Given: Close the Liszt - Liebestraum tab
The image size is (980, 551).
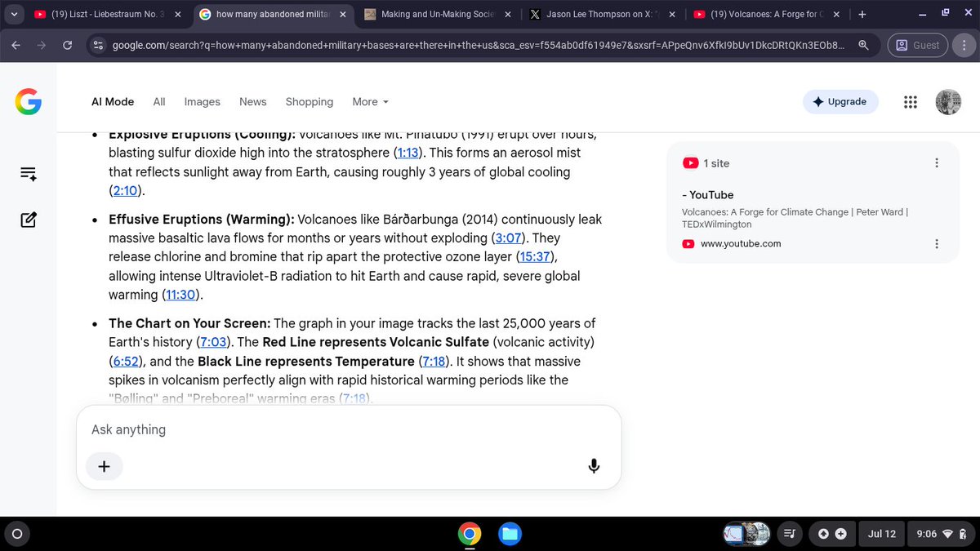Looking at the screenshot, I should click(177, 14).
